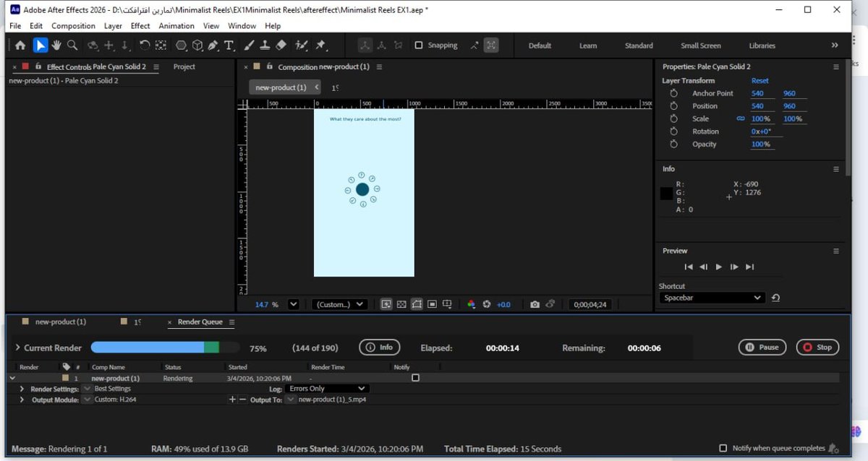Select the Brush tool
The width and height of the screenshot is (868, 461).
249,46
